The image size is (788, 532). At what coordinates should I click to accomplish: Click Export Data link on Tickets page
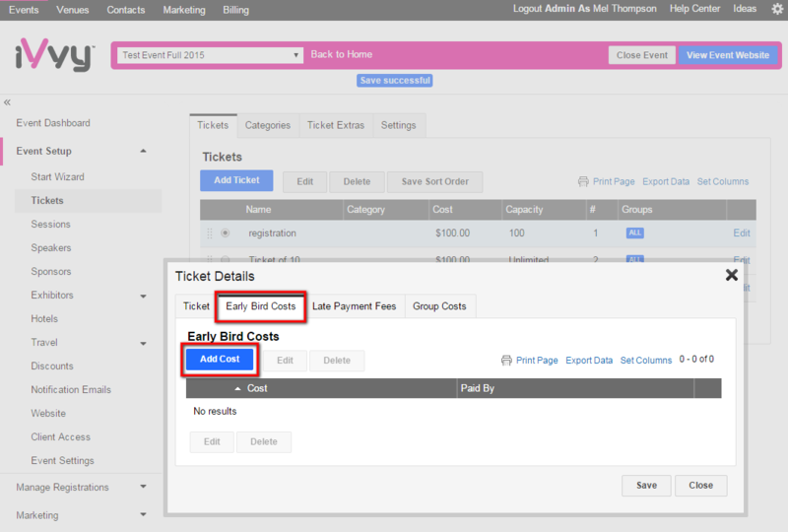pos(666,181)
